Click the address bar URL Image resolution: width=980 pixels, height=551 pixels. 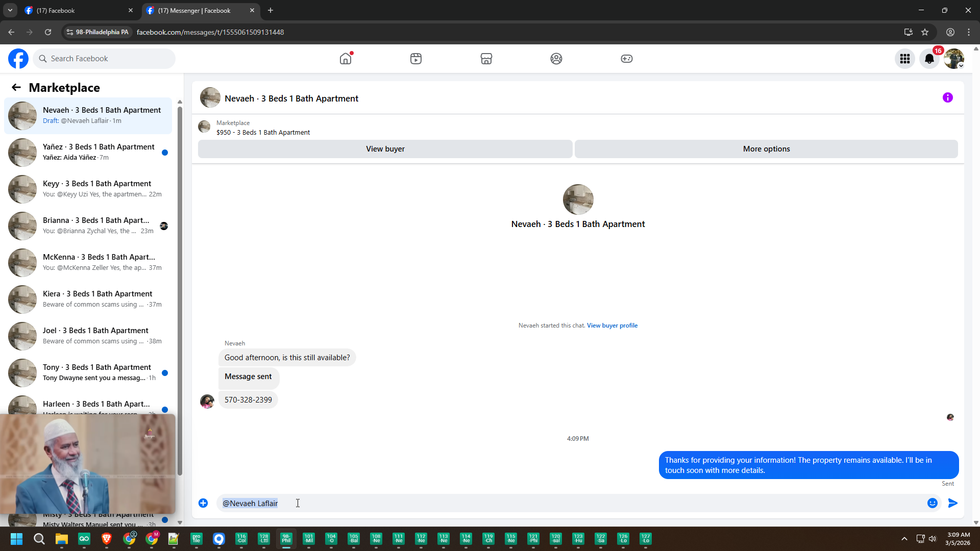tap(210, 32)
